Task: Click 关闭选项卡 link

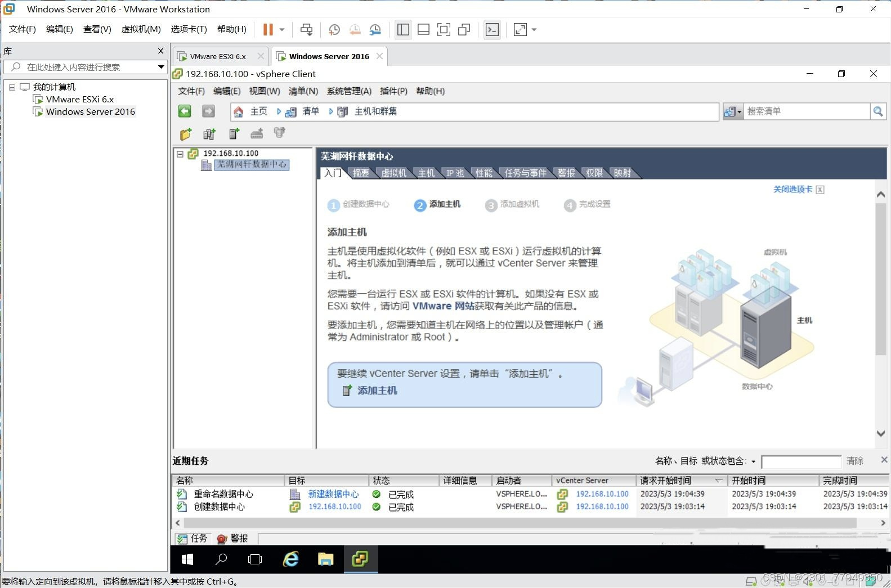Action: coord(793,190)
